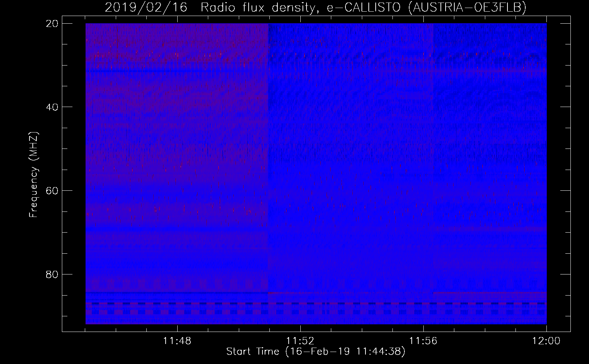Click the 'Start Time (16-Feb-19 11:44:38)' label
This screenshot has width=589, height=364.
316,352
